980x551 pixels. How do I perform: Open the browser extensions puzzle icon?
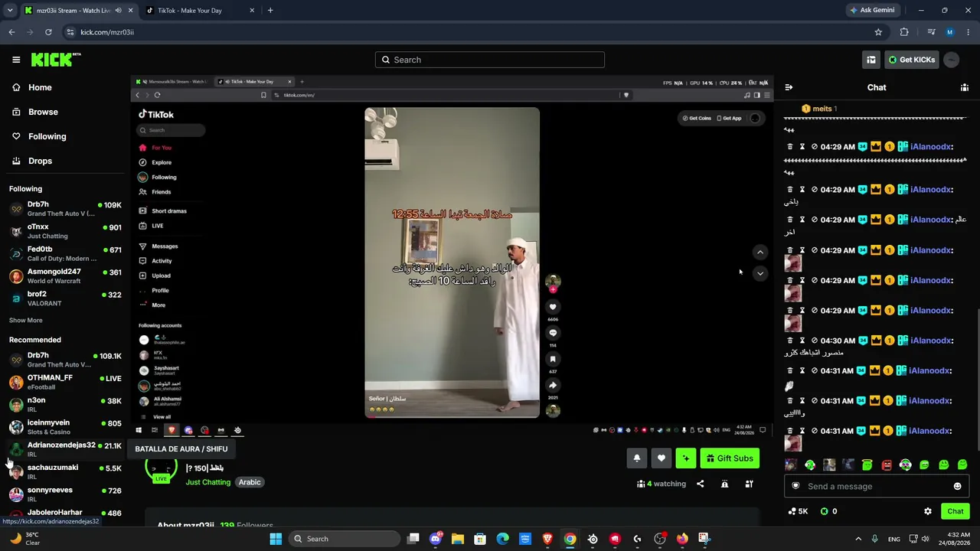[x=904, y=32]
